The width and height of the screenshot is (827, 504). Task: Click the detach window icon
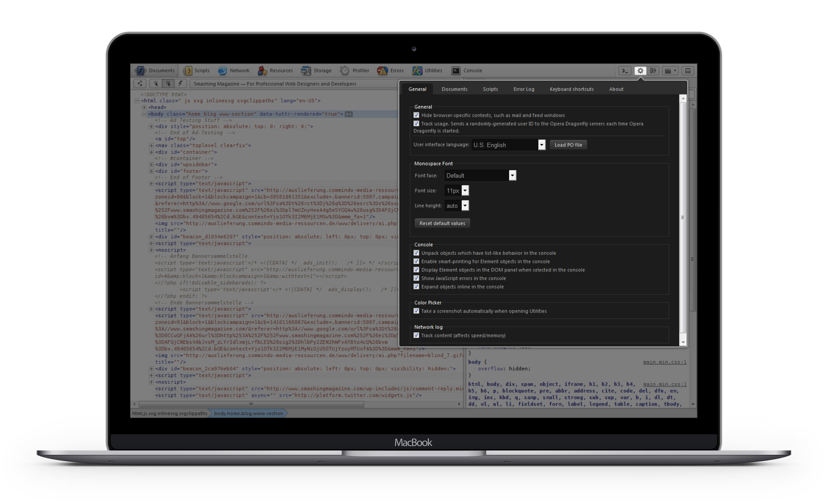(x=688, y=70)
